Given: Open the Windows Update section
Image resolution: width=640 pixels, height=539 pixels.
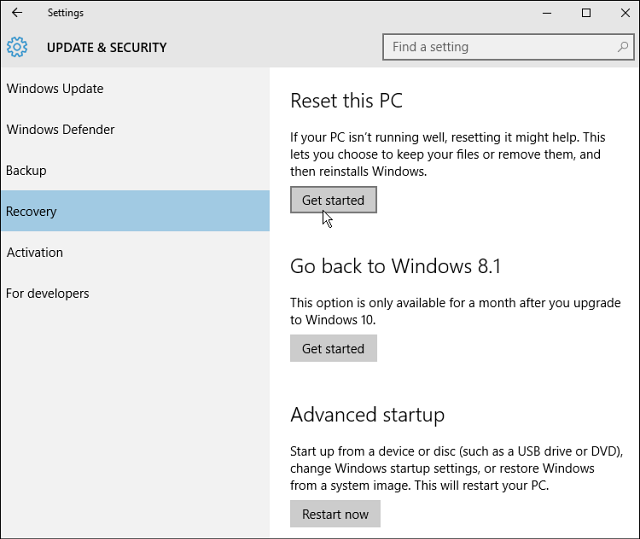Looking at the screenshot, I should pyautogui.click(x=55, y=89).
